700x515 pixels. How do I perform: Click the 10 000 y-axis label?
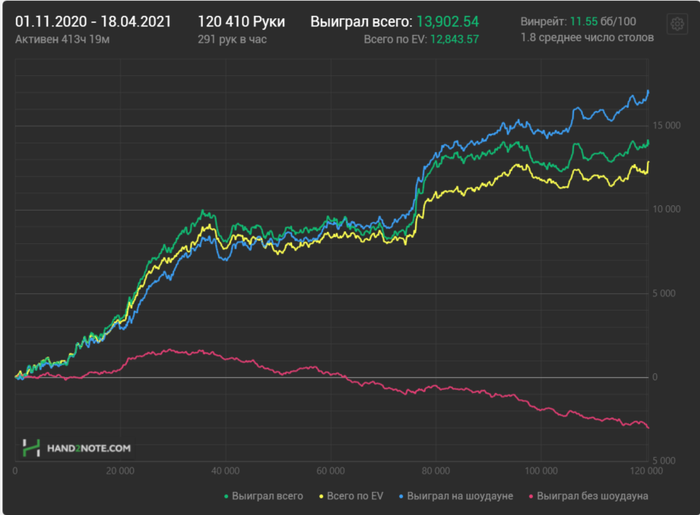[x=667, y=209]
